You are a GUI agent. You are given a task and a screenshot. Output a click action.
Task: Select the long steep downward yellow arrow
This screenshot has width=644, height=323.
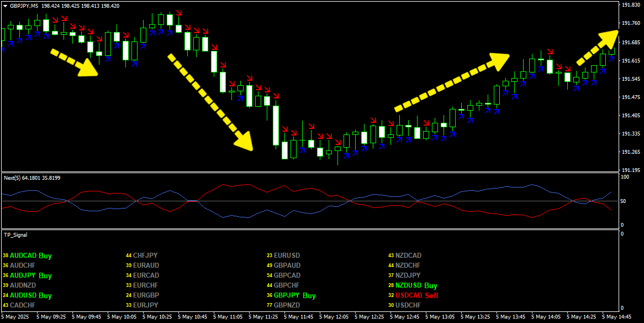[x=210, y=102]
